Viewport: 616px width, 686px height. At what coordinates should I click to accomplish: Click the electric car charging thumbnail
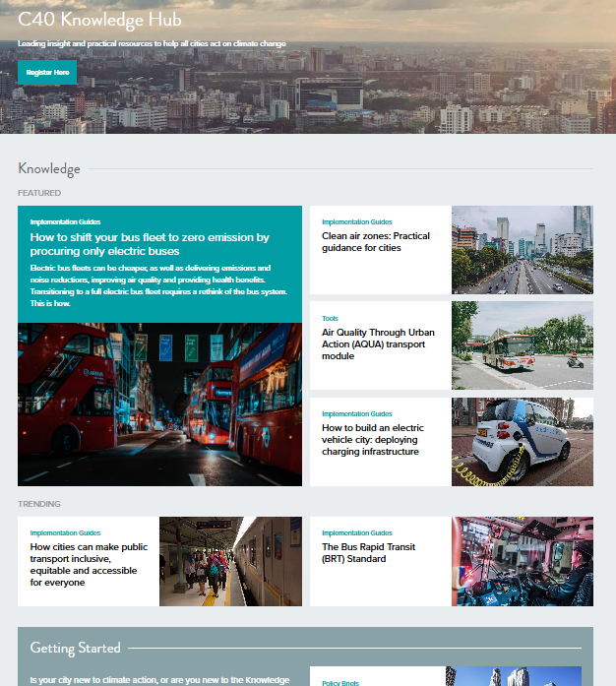coord(522,441)
